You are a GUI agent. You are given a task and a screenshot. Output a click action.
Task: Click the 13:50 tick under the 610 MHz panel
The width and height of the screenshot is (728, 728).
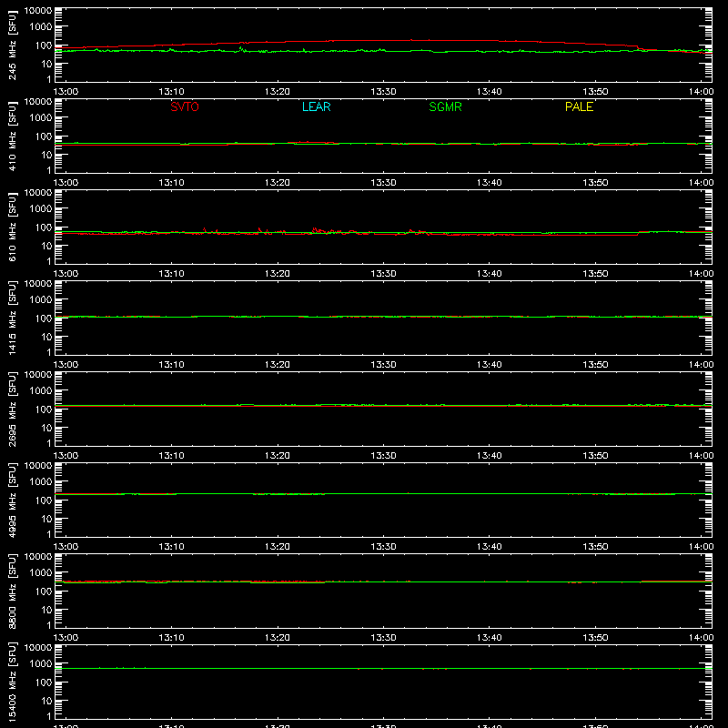[595, 274]
